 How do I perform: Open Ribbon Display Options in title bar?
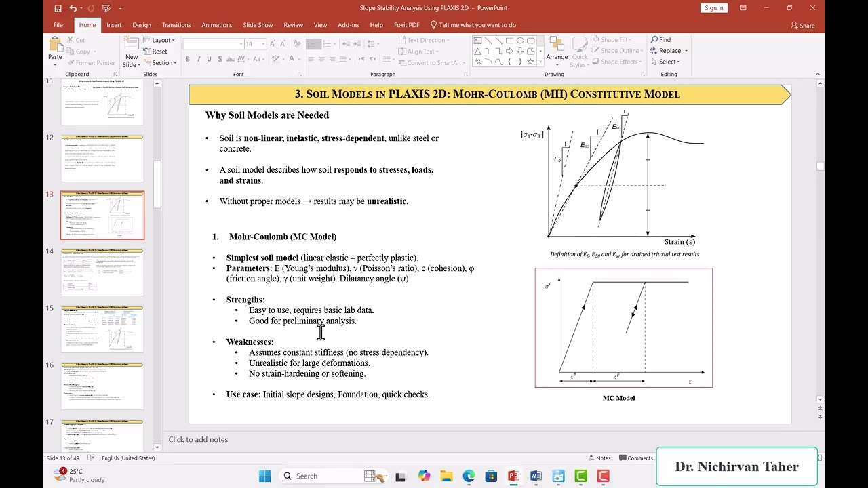[743, 8]
